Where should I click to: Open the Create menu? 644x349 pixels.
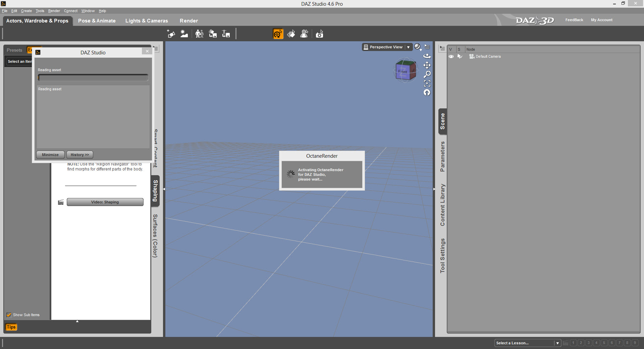26,11
